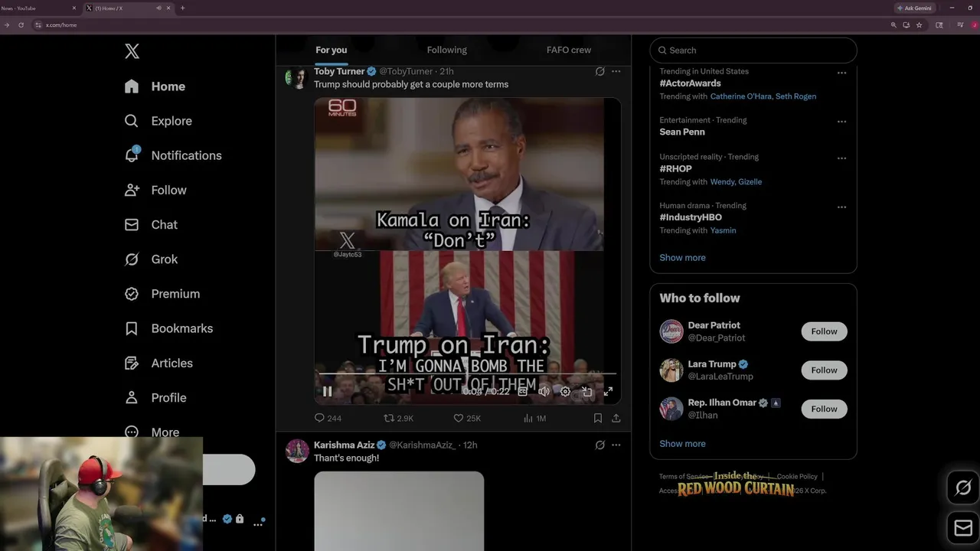Open more options on Karishma Aziz's post

coord(616,445)
